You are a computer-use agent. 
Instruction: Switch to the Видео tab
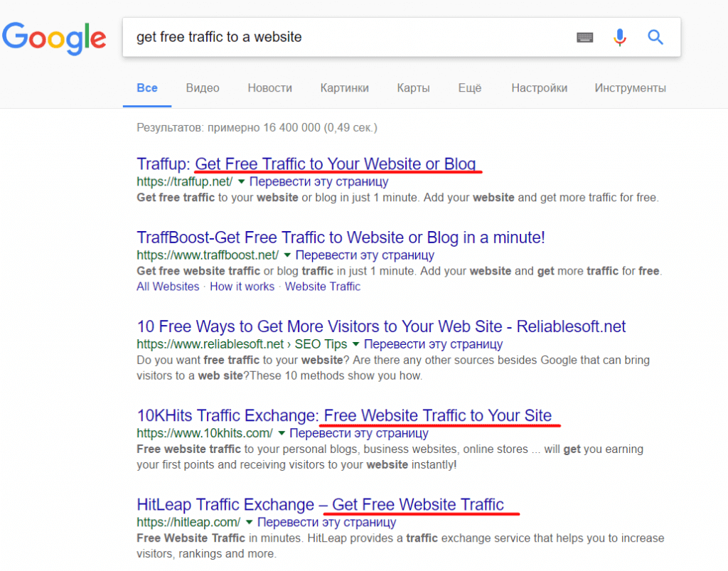203,88
